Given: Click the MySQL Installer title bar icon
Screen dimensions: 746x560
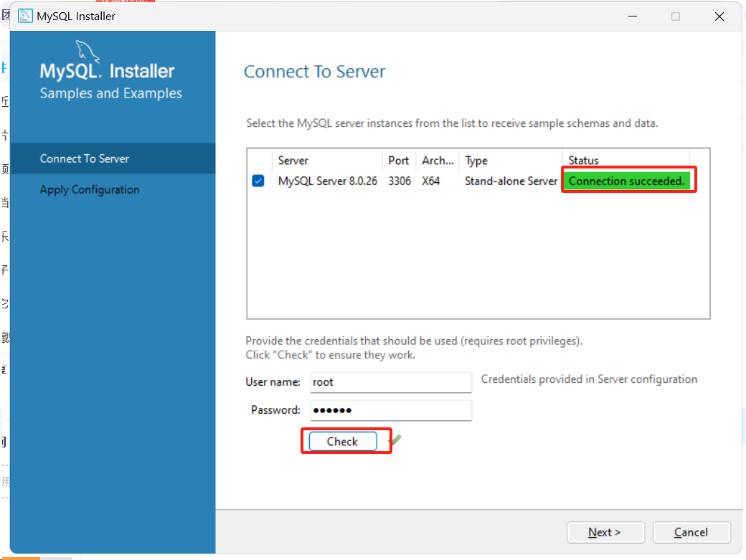Looking at the screenshot, I should click(25, 16).
